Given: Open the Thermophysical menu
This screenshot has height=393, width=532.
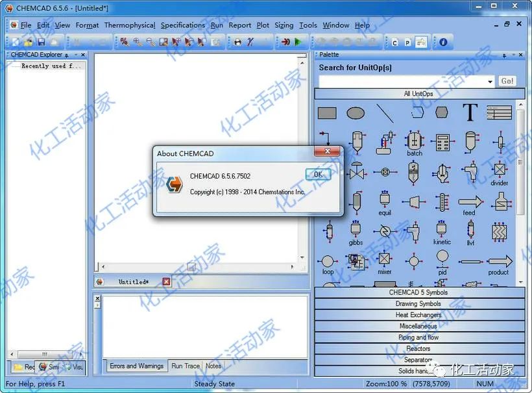Looking at the screenshot, I should point(130,25).
